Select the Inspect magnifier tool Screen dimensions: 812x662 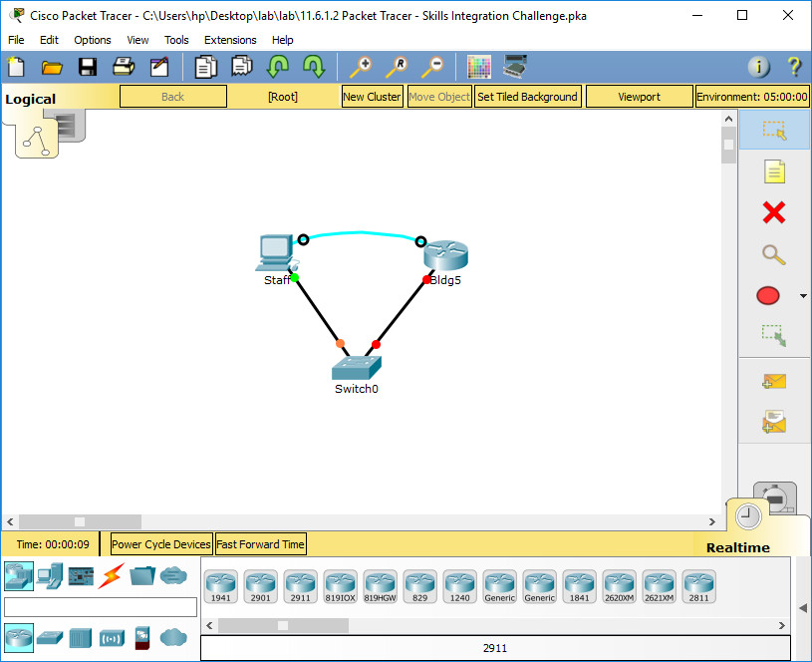(x=774, y=254)
